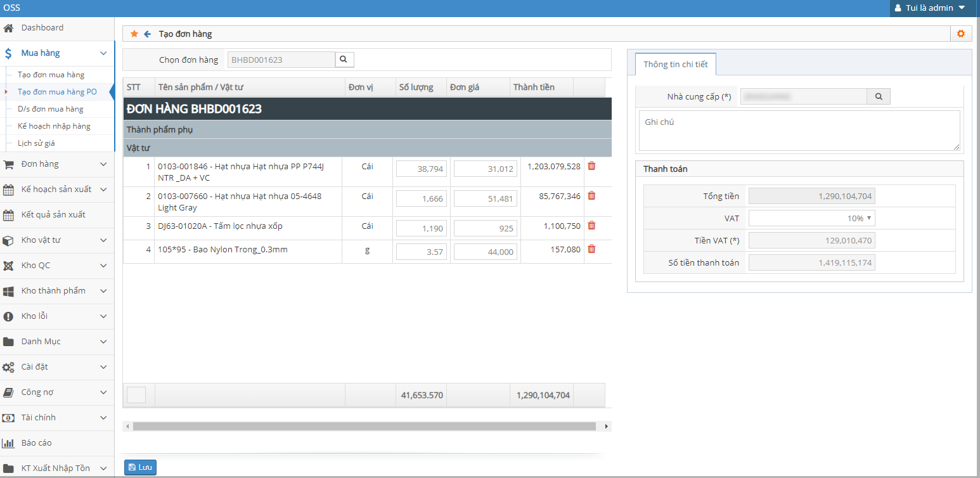The height and width of the screenshot is (478, 980).
Task: Click the gears icon for Cài đặt
Action: pyautogui.click(x=8, y=367)
